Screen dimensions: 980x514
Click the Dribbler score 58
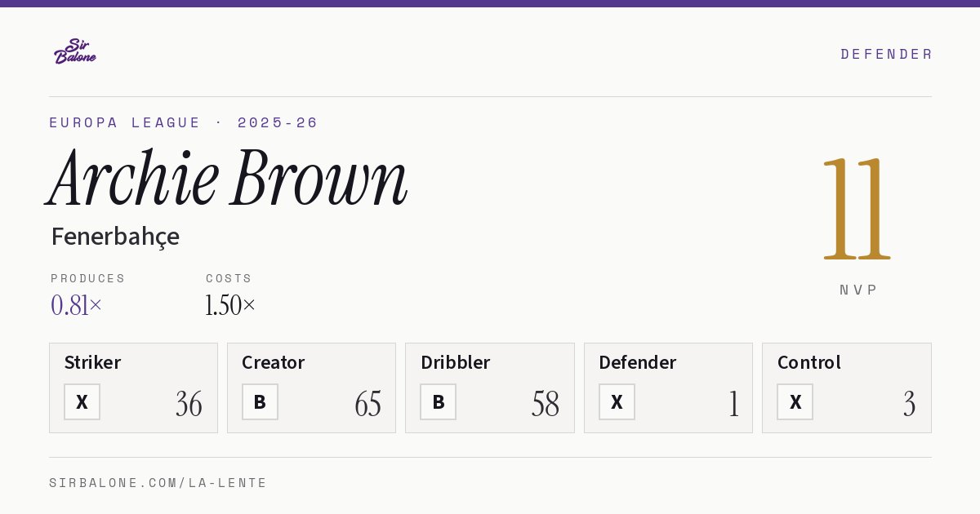[546, 404]
